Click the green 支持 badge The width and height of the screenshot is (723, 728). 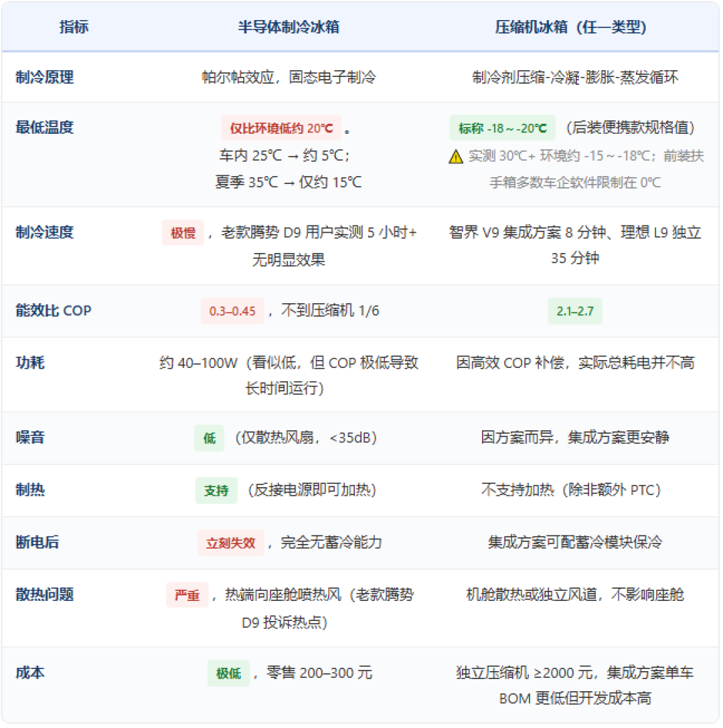coord(216,490)
